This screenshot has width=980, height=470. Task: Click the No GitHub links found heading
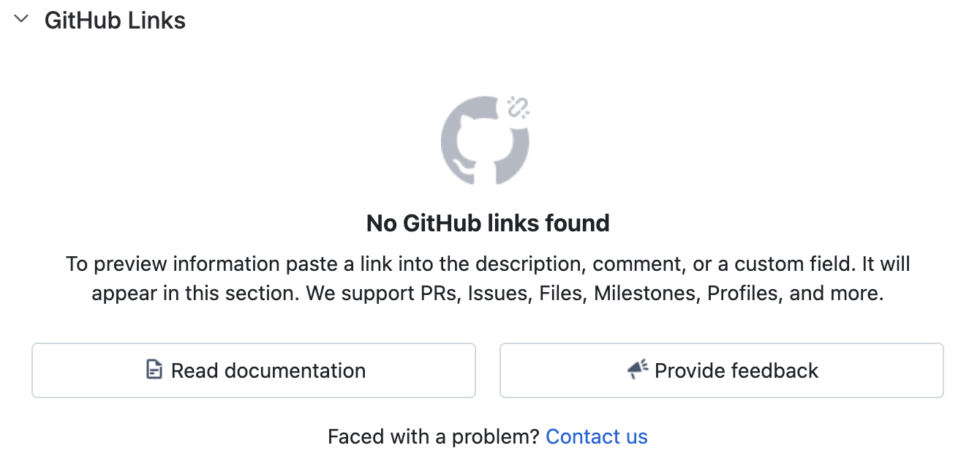click(x=488, y=223)
